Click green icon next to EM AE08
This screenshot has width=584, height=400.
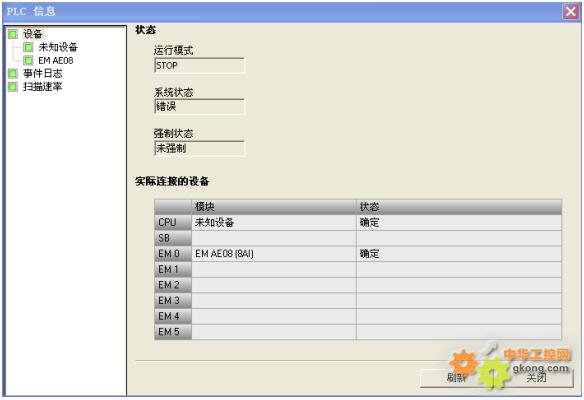[x=28, y=60]
